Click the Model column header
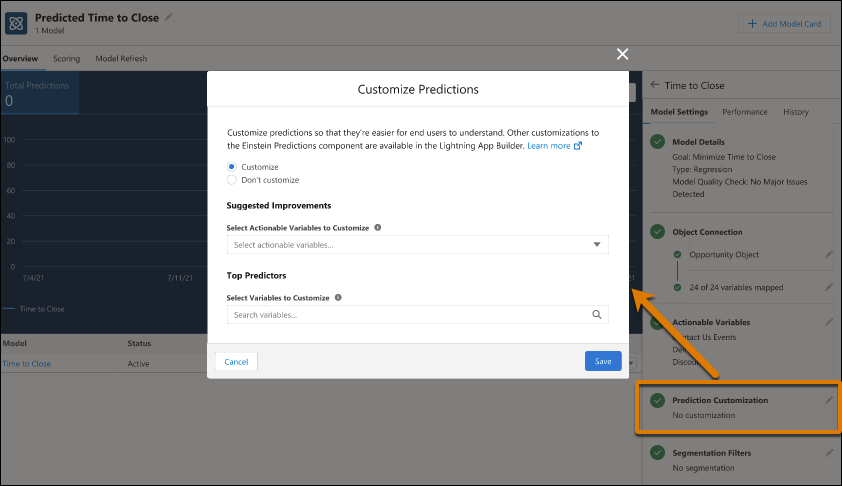 pyautogui.click(x=14, y=343)
